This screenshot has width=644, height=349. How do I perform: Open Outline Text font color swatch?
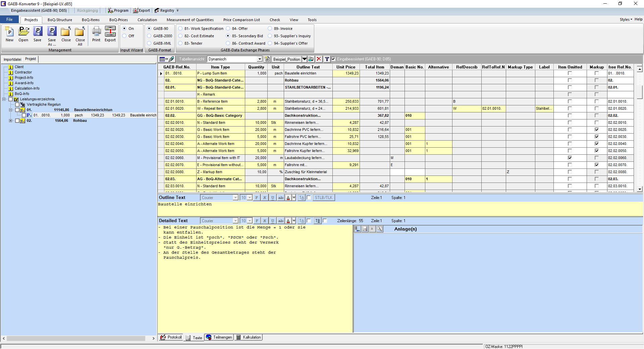[288, 198]
